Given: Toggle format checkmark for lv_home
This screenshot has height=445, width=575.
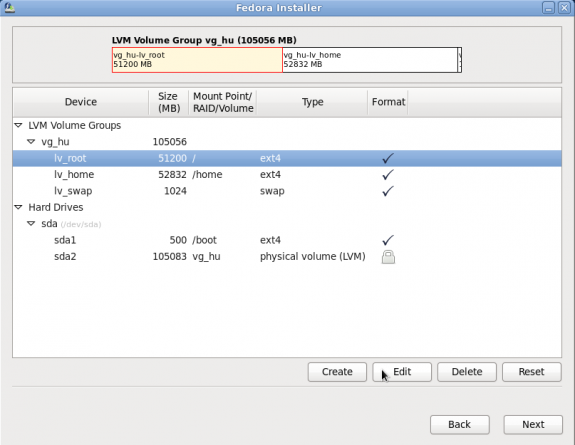Looking at the screenshot, I should (x=388, y=175).
